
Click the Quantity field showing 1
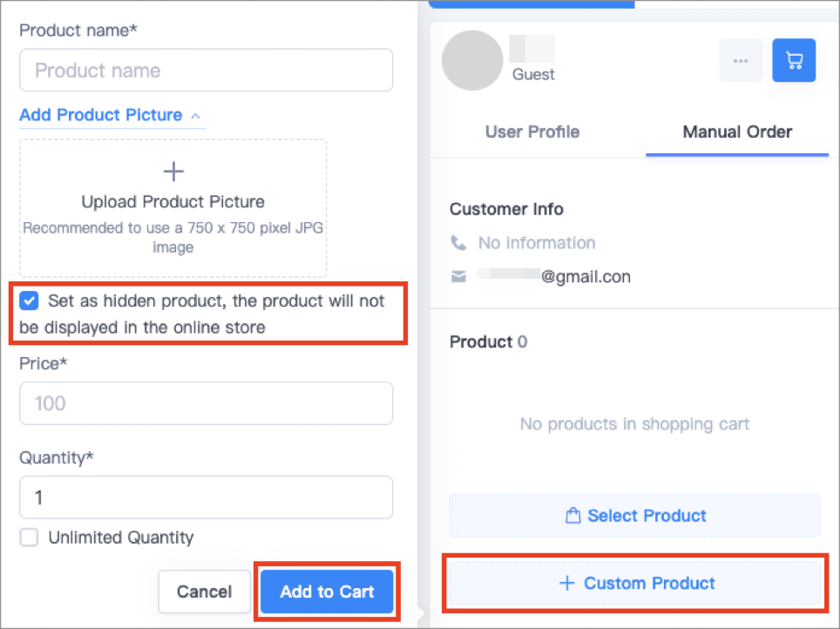207,497
